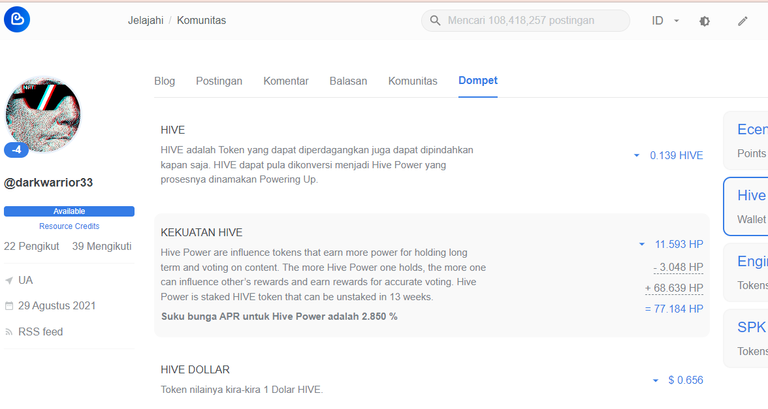Expand the 11.593 HP dropdown arrow
This screenshot has width=768, height=409.
(642, 244)
